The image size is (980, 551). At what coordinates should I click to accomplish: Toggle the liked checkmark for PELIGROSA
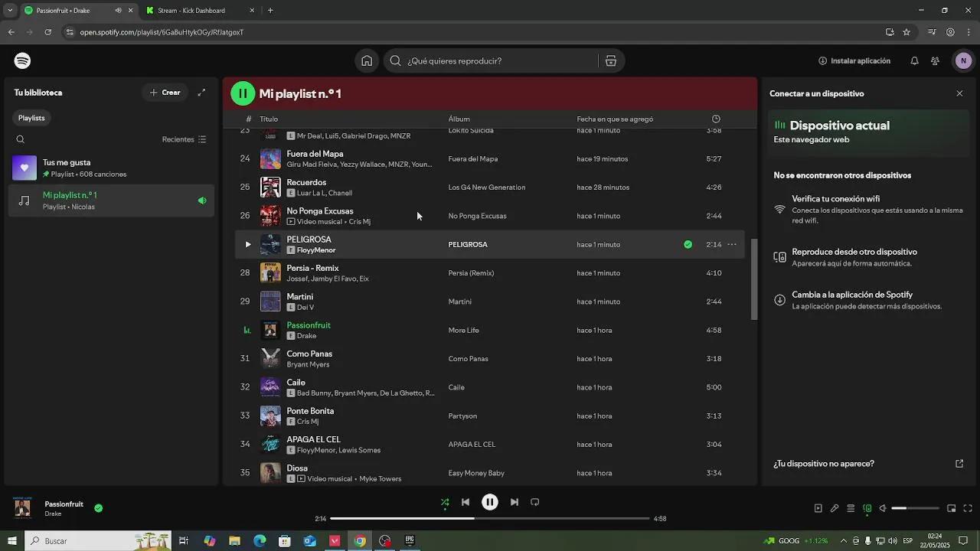tap(688, 245)
